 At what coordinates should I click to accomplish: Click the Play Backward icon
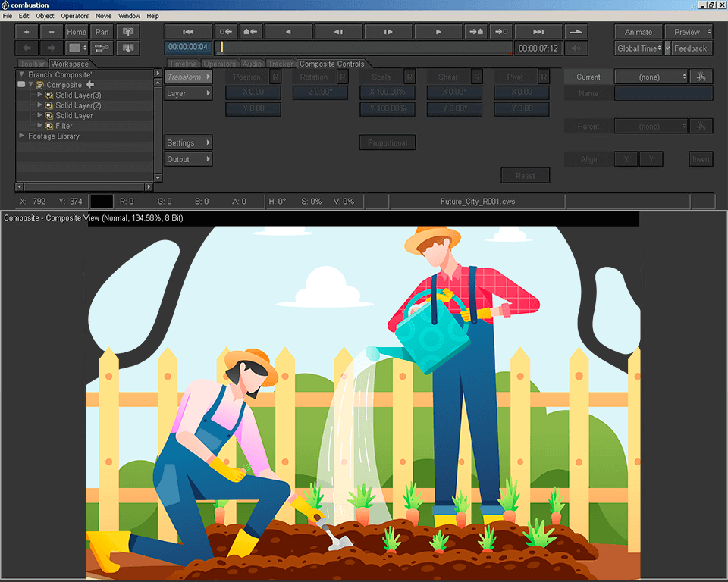click(x=288, y=31)
